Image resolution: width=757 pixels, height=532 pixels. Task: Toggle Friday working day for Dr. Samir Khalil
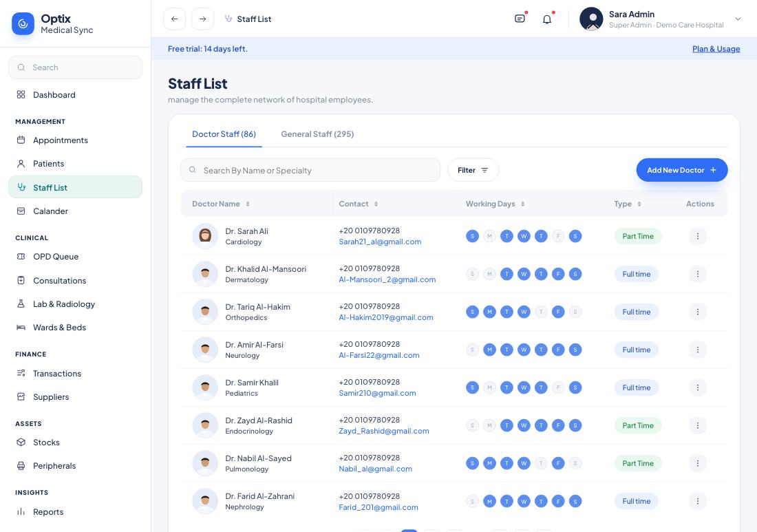[558, 387]
